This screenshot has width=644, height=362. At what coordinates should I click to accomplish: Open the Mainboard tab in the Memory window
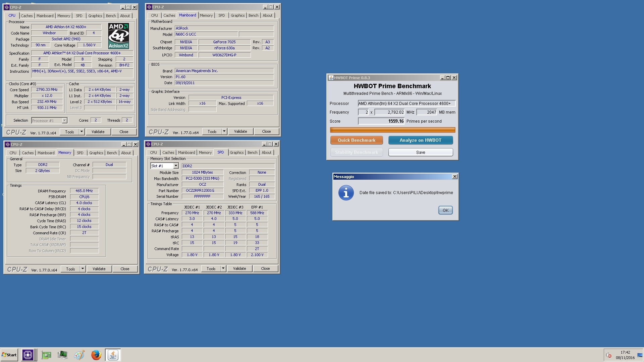click(46, 153)
